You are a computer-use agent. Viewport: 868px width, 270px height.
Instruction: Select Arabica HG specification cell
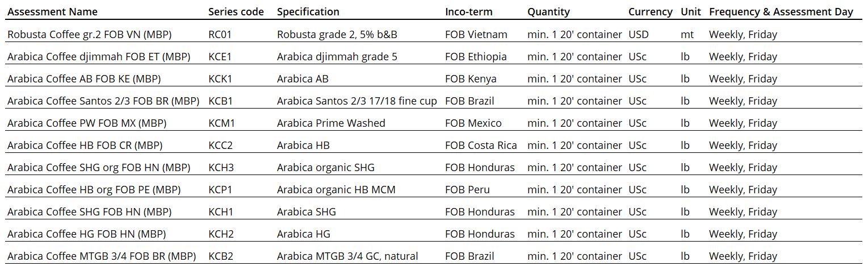tap(304, 234)
